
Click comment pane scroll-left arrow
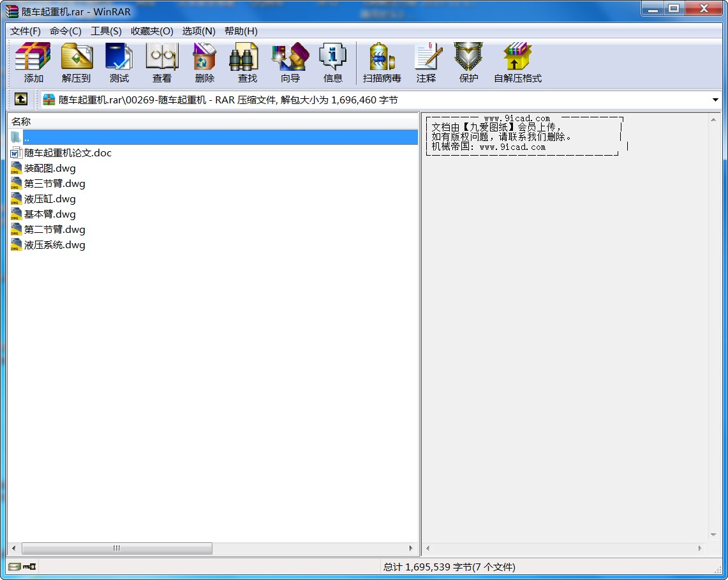click(427, 548)
